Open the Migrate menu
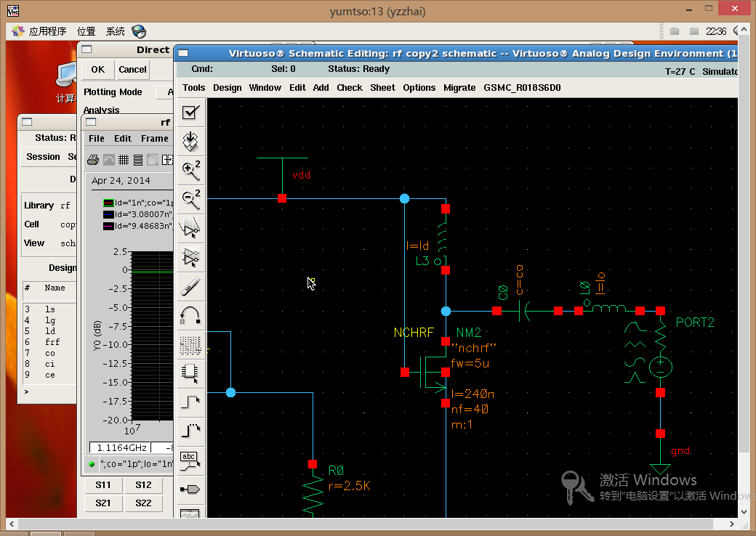Viewport: 756px width, 536px height. click(x=459, y=87)
